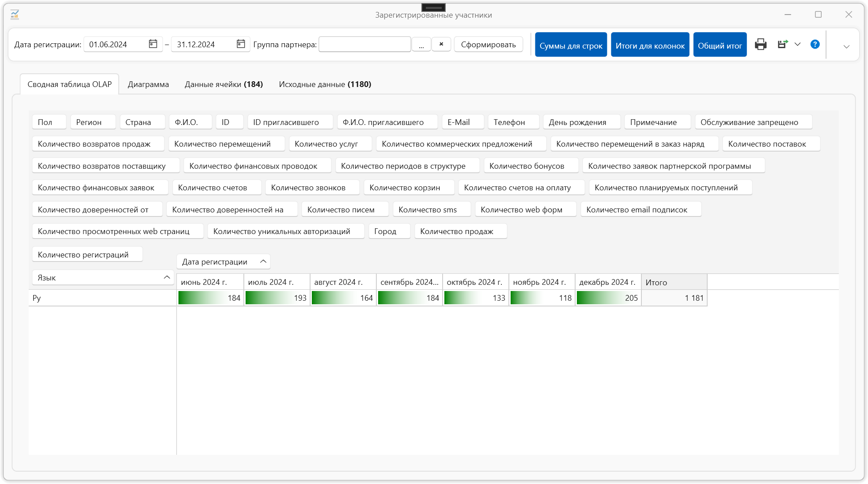Open calendar for end date 31.12.2024

tap(241, 44)
